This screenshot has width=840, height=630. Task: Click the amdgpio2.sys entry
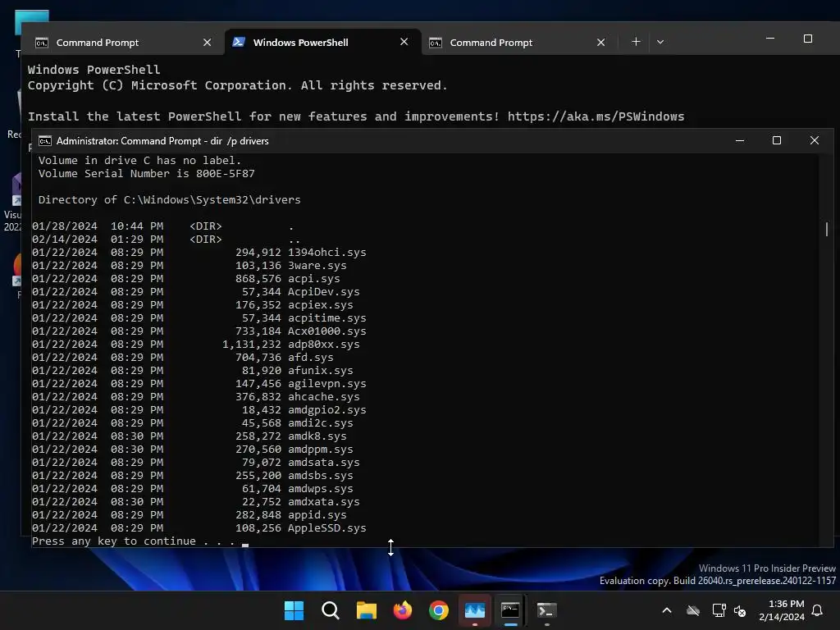(x=326, y=410)
